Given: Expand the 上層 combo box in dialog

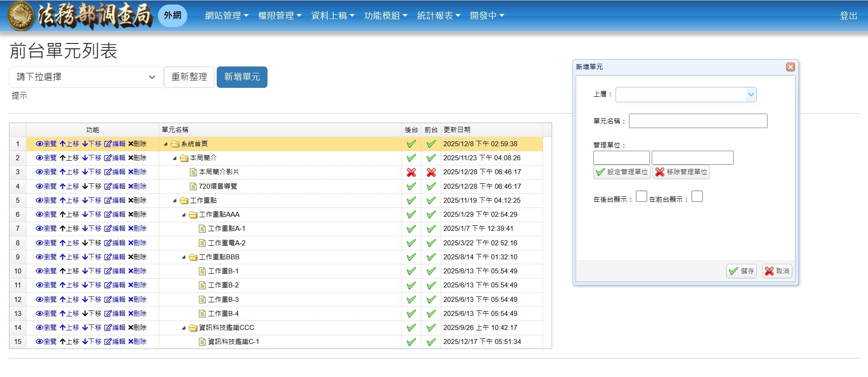Looking at the screenshot, I should tap(751, 95).
